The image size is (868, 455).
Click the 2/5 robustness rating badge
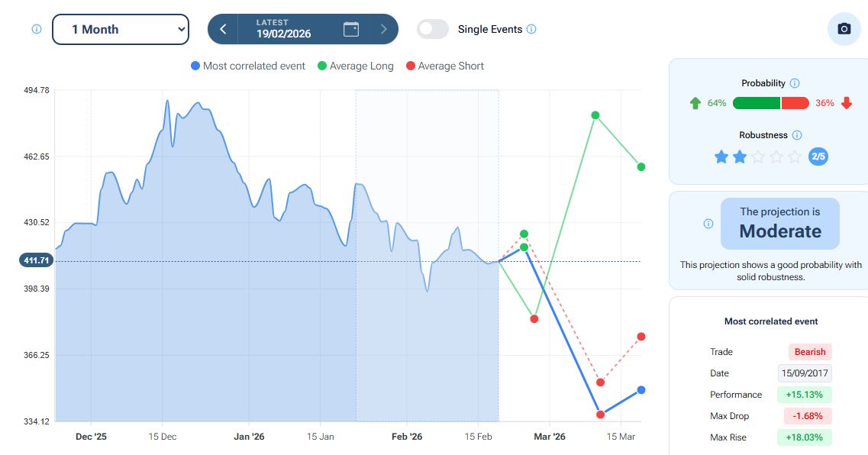(818, 157)
